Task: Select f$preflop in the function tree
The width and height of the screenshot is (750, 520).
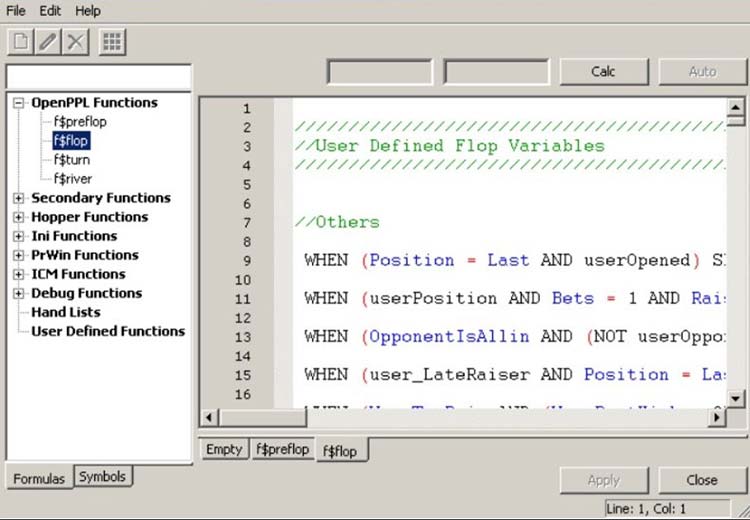Action: click(x=80, y=122)
